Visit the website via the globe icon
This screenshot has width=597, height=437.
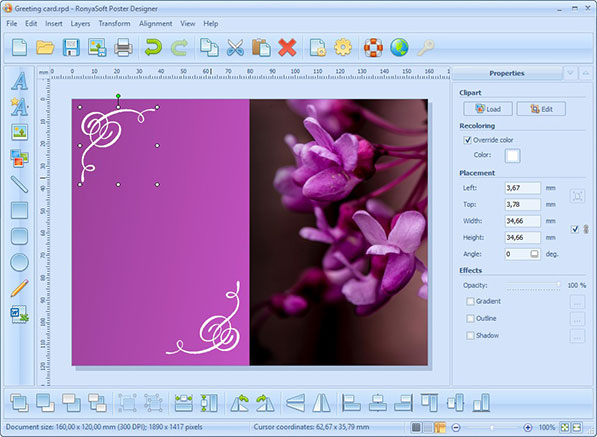coord(399,48)
